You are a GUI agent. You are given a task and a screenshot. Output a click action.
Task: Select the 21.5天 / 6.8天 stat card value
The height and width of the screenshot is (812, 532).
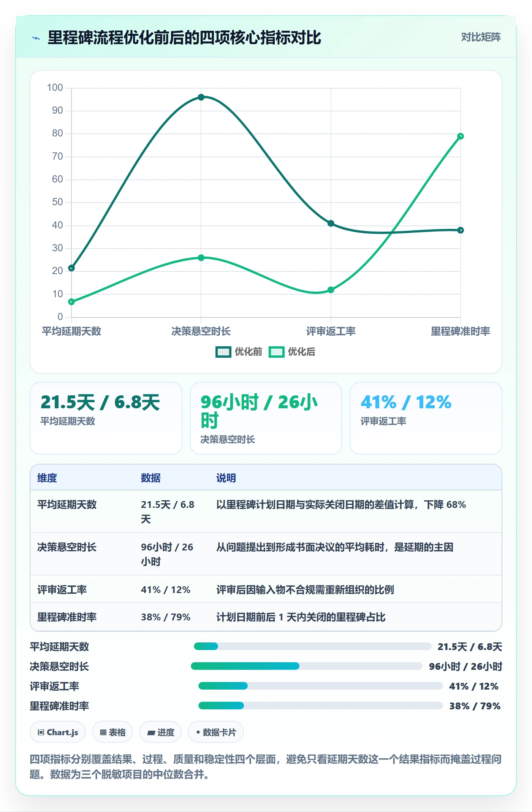click(x=100, y=402)
